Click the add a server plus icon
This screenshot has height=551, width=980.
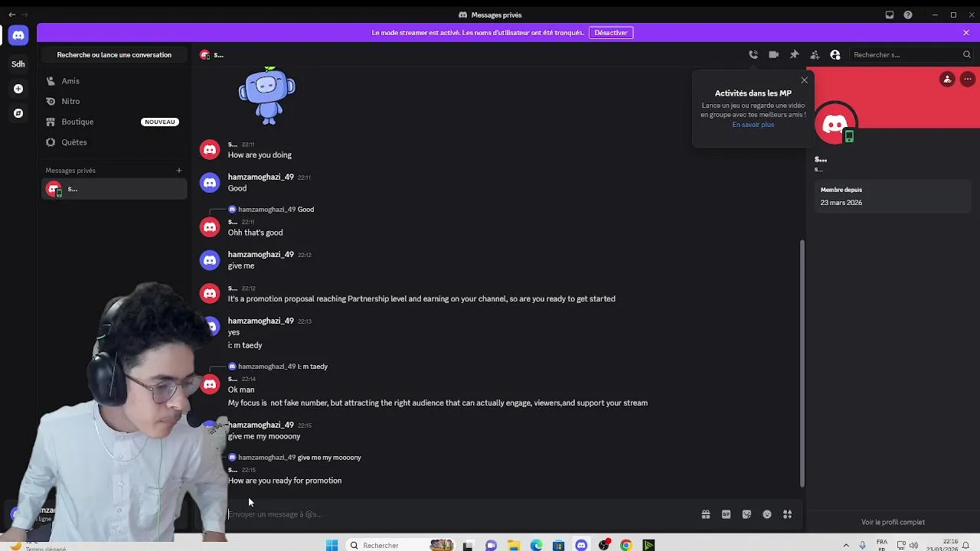[18, 89]
